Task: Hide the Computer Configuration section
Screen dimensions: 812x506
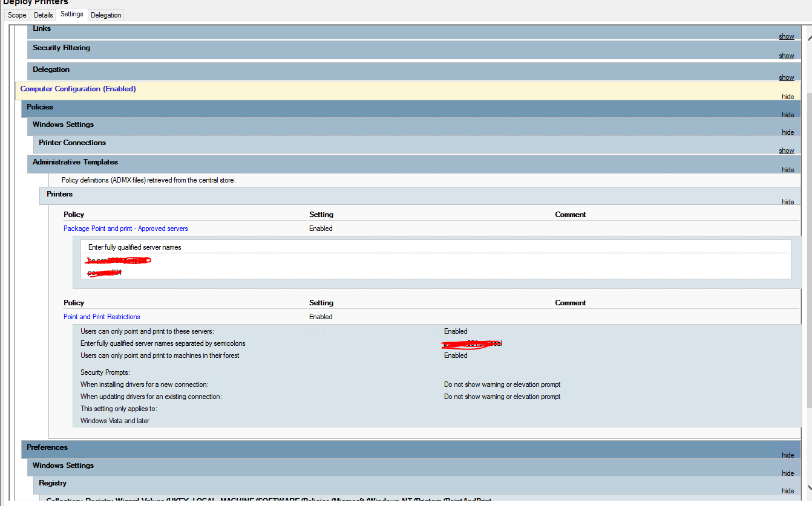Action: 788,97
